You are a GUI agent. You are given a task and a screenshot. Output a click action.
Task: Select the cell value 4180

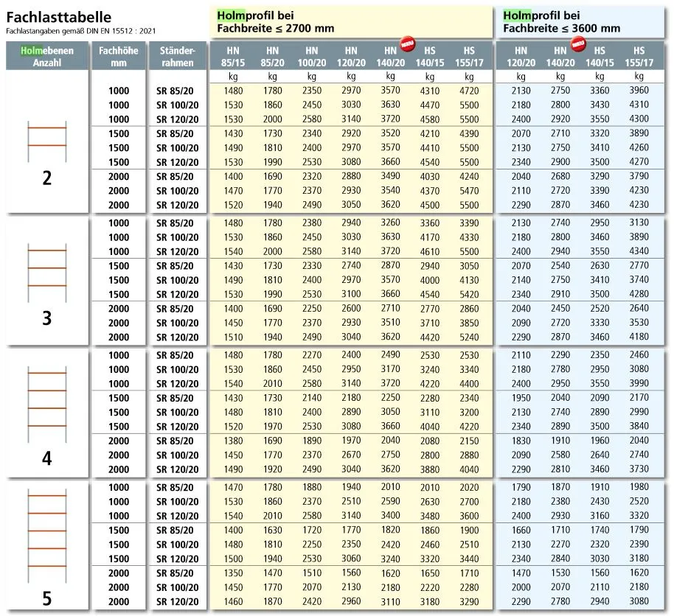pos(639,337)
